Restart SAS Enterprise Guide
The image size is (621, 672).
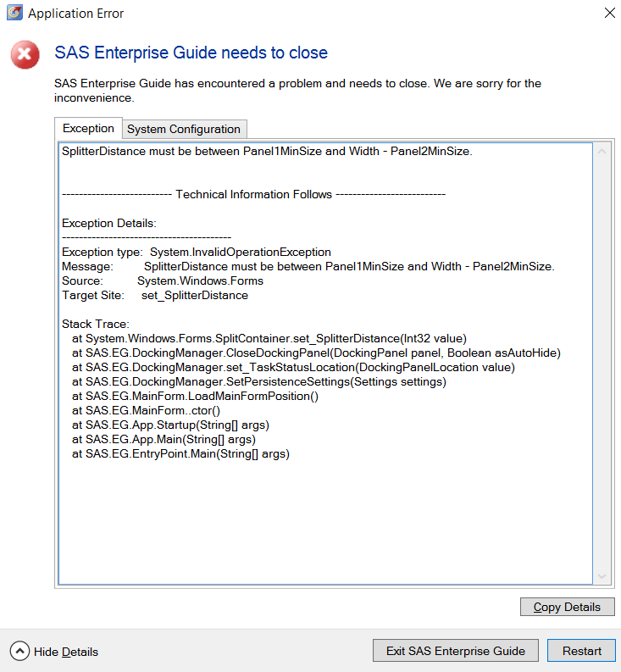[x=581, y=651]
